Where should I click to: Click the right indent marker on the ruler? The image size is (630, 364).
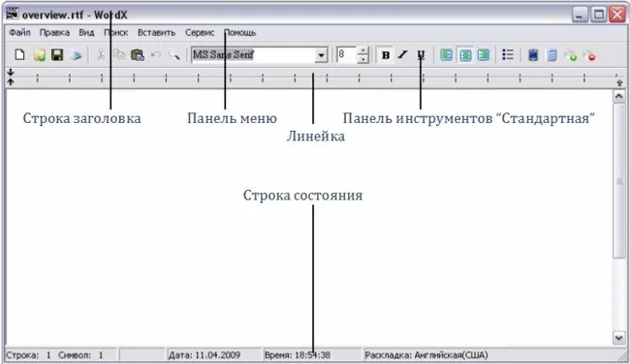pyautogui.click(x=619, y=82)
